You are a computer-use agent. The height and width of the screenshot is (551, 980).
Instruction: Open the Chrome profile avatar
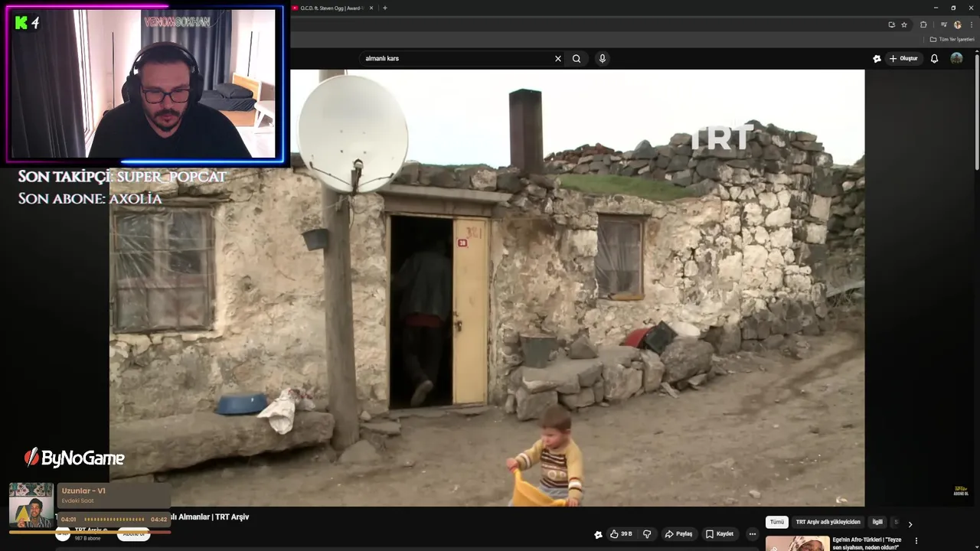pyautogui.click(x=957, y=24)
